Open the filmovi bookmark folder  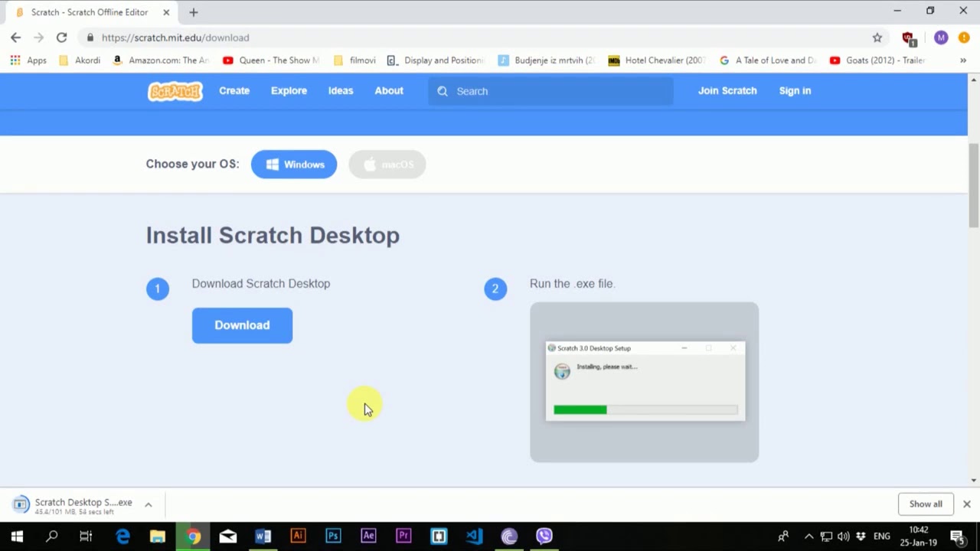coord(354,60)
